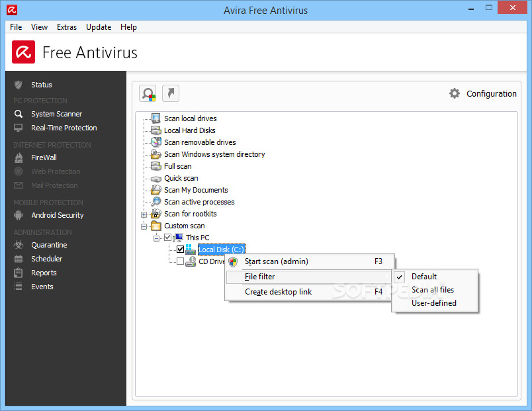Open the File menu
Viewport: 532px width, 411px height.
[x=16, y=27]
